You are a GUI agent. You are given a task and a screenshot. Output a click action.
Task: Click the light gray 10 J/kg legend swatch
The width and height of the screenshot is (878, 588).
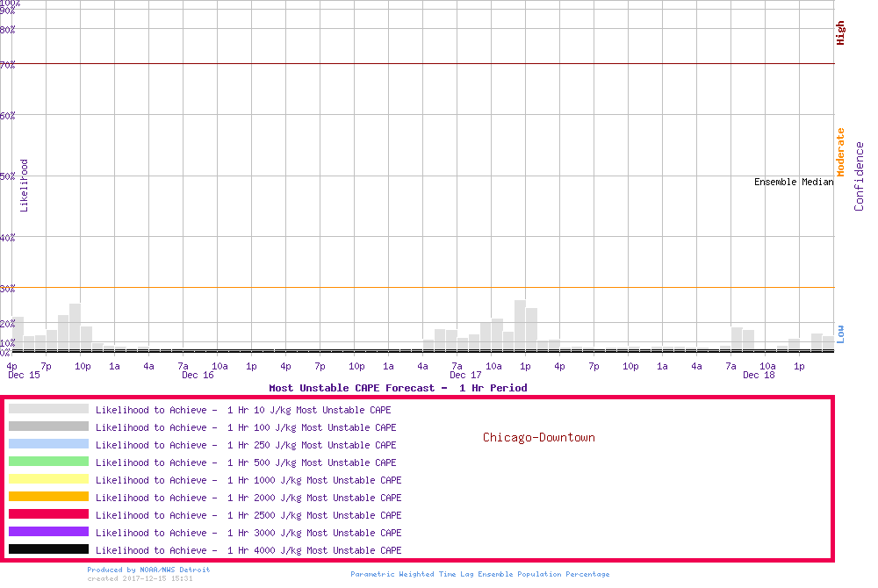(x=48, y=409)
